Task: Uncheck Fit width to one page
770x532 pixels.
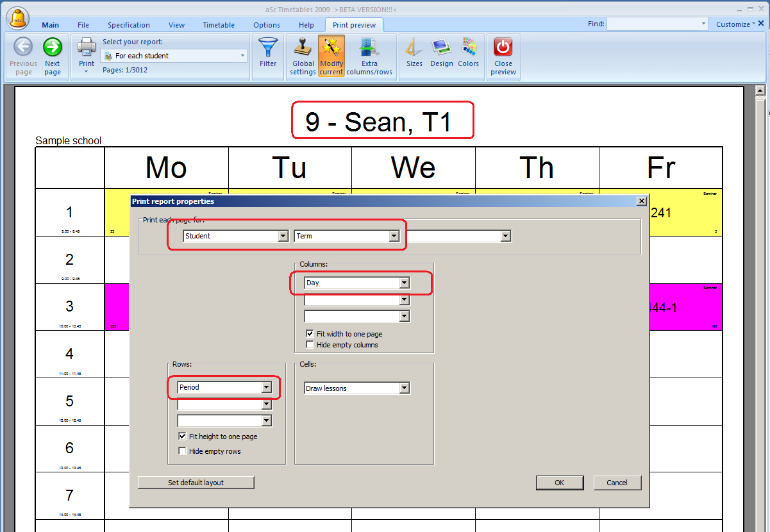Action: 310,334
